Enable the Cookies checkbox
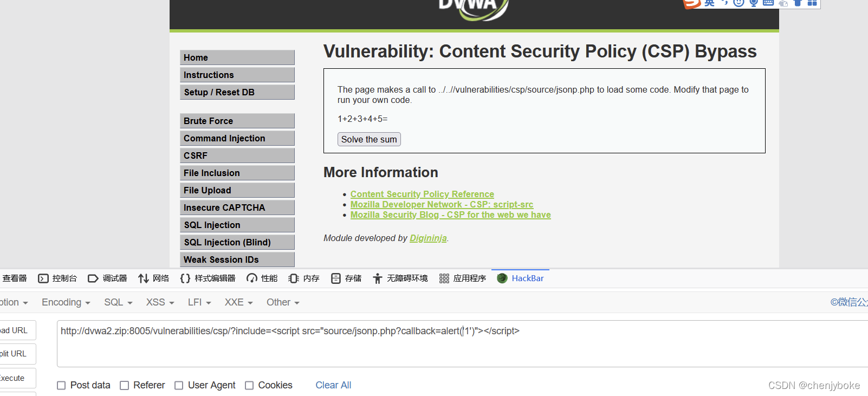 (249, 385)
